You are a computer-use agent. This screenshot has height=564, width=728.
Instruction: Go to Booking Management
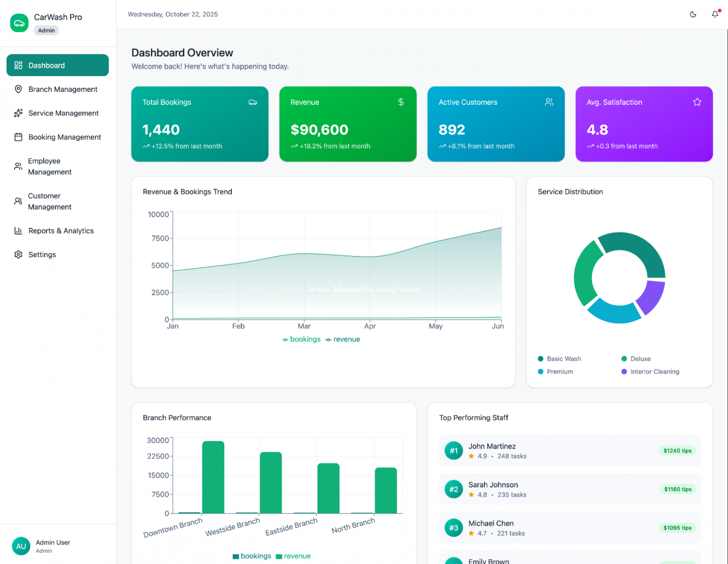64,137
